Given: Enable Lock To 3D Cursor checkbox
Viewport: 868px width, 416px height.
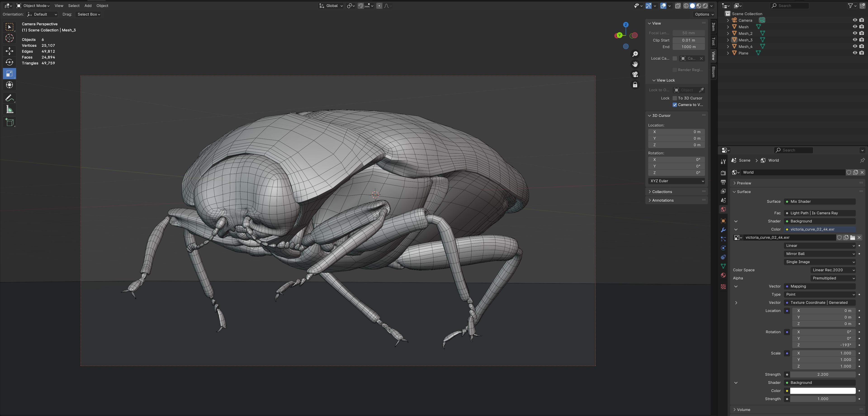Looking at the screenshot, I should pos(675,98).
